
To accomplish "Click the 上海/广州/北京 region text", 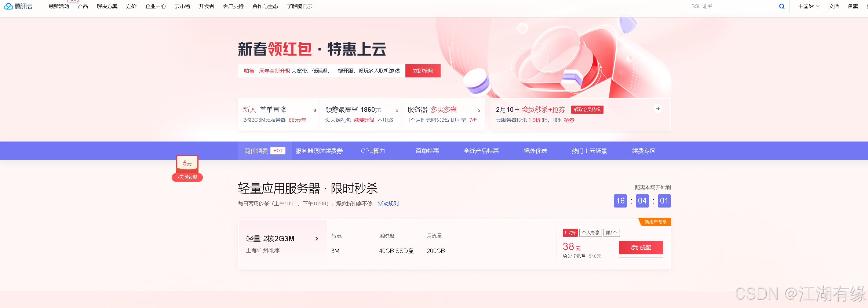I will click(263, 250).
